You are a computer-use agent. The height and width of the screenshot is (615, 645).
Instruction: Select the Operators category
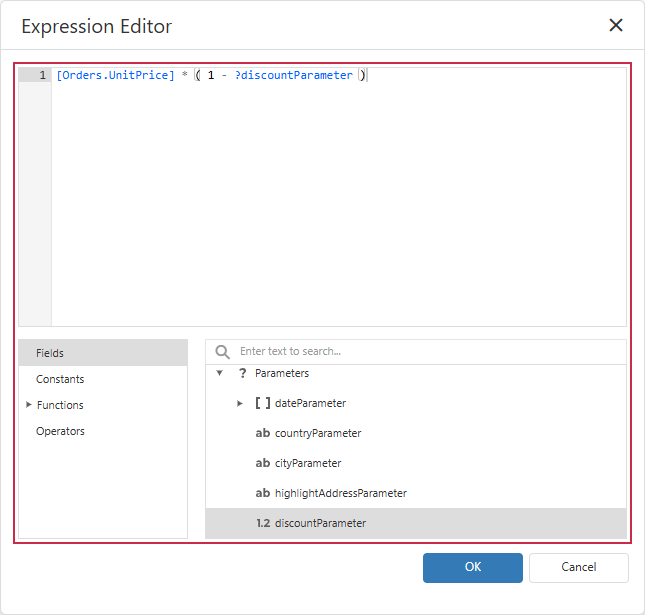pyautogui.click(x=103, y=431)
